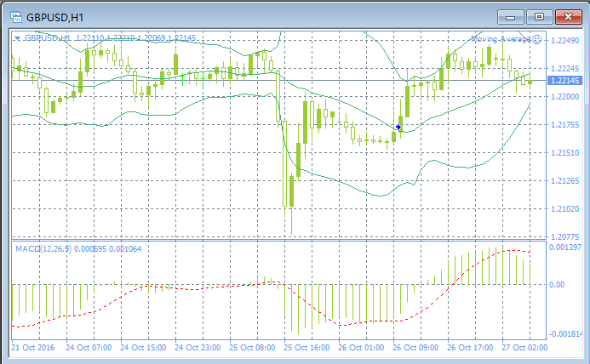Click the GBPUSD,H1 window title text
The height and width of the screenshot is (364, 590).
pos(55,18)
